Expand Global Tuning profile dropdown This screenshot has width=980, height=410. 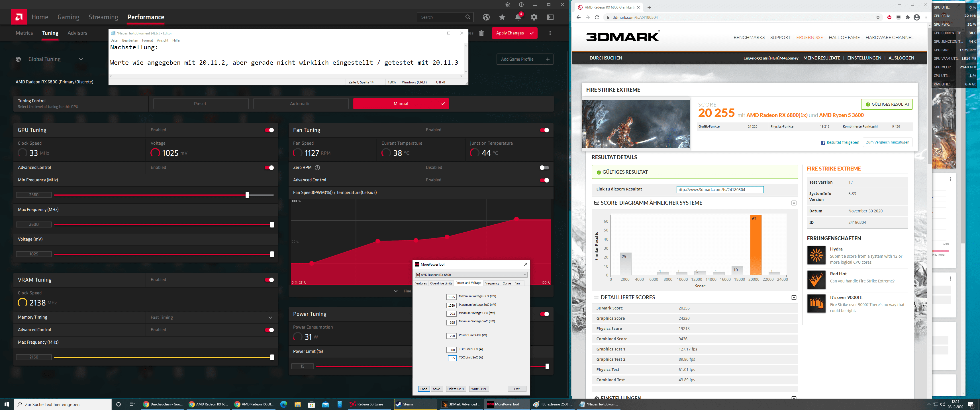coord(81,59)
